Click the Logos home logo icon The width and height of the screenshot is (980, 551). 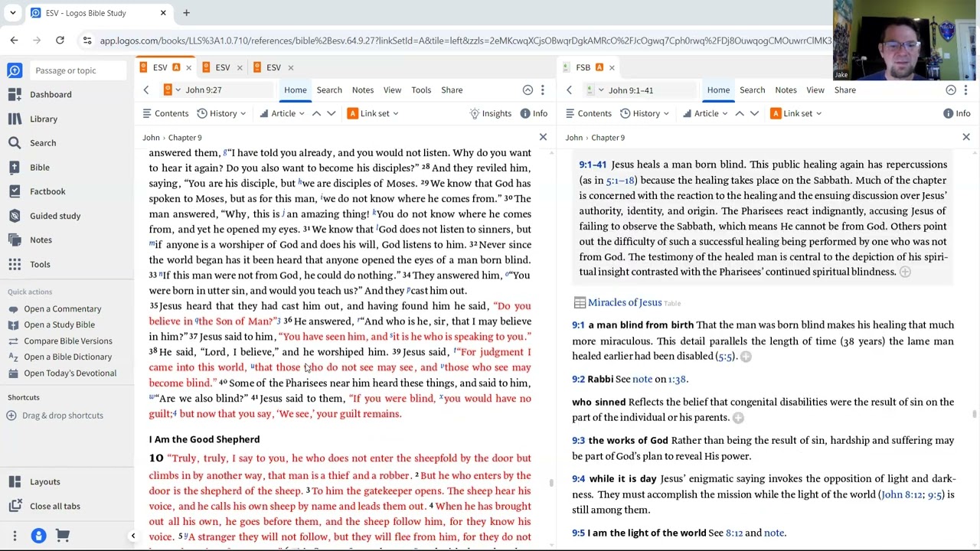click(15, 70)
